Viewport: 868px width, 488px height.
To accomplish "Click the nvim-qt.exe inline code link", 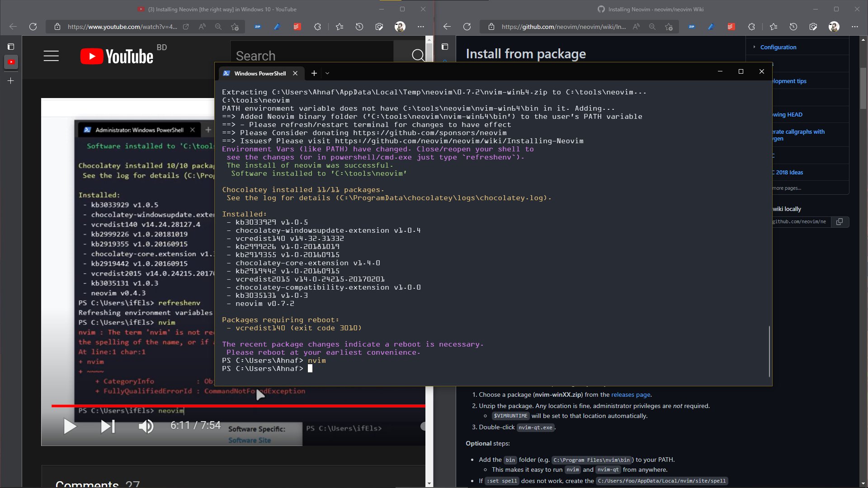I will tap(536, 427).
